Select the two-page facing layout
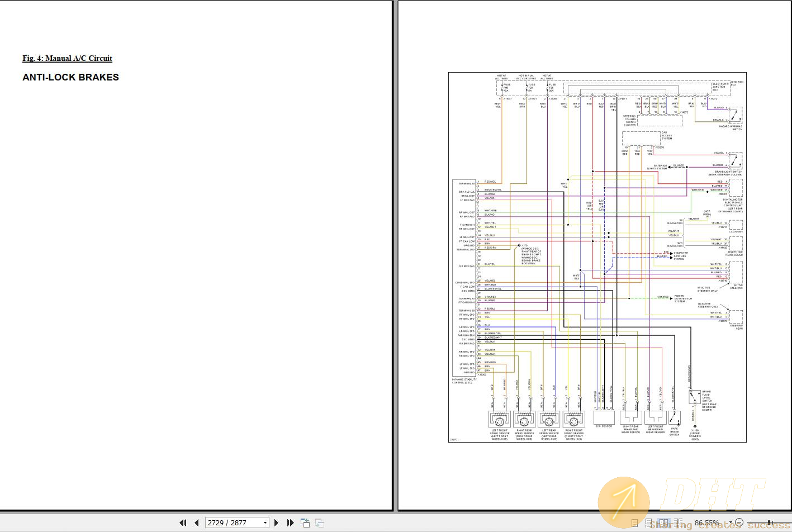The image size is (792, 532). (664, 523)
